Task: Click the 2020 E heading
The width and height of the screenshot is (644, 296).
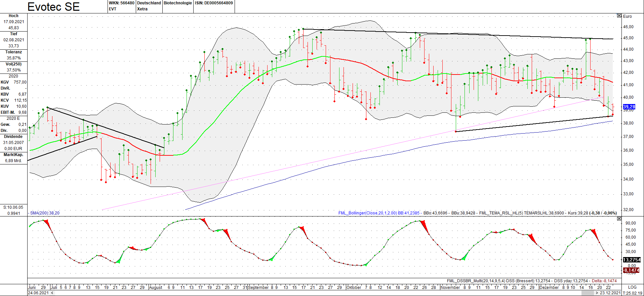Action: point(13,118)
